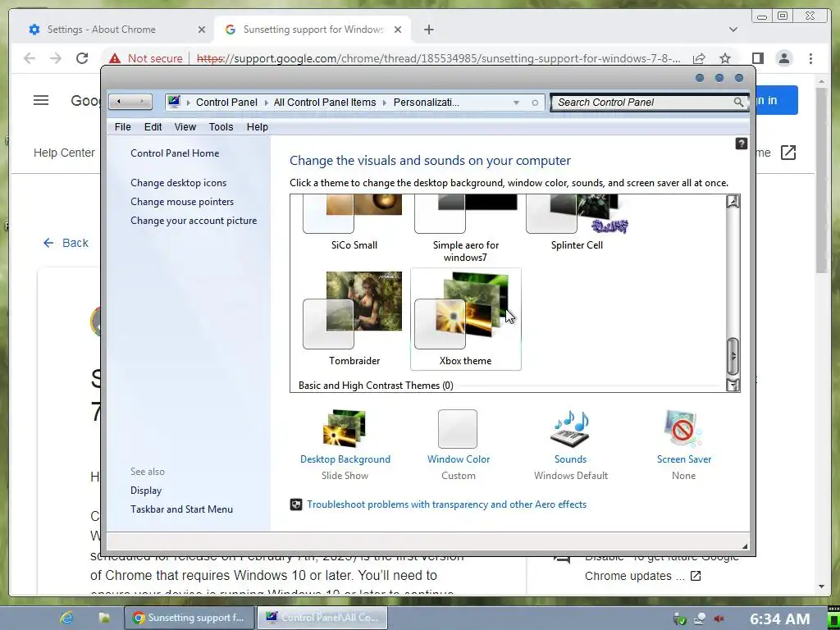This screenshot has width=840, height=630.
Task: Click the shield icon beside Troubleshoot link
Action: pos(295,504)
